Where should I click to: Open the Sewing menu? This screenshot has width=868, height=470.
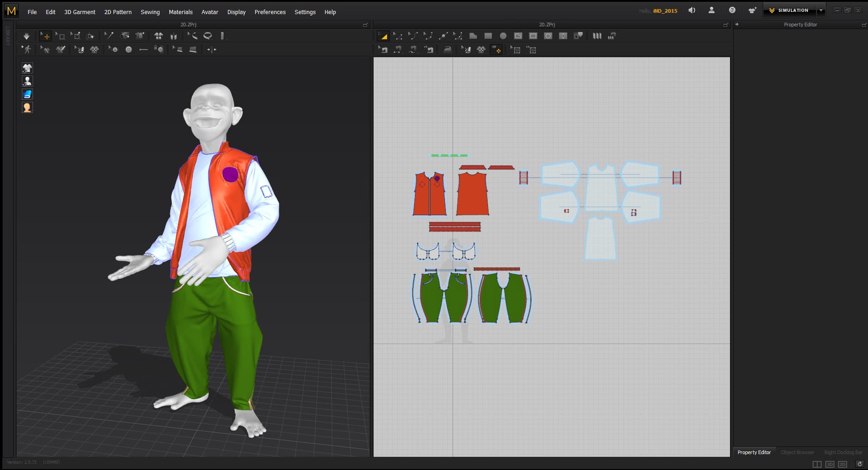[150, 12]
